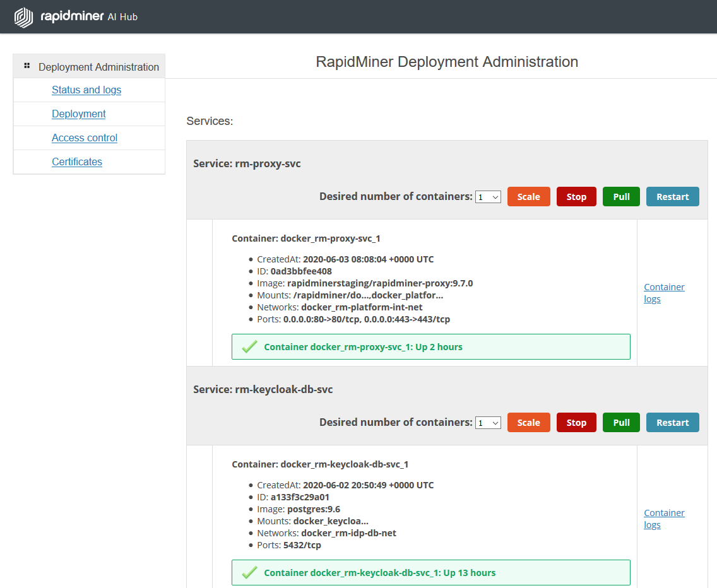Pull the latest image for rm-proxy-svc
This screenshot has width=717, height=588.
[620, 196]
